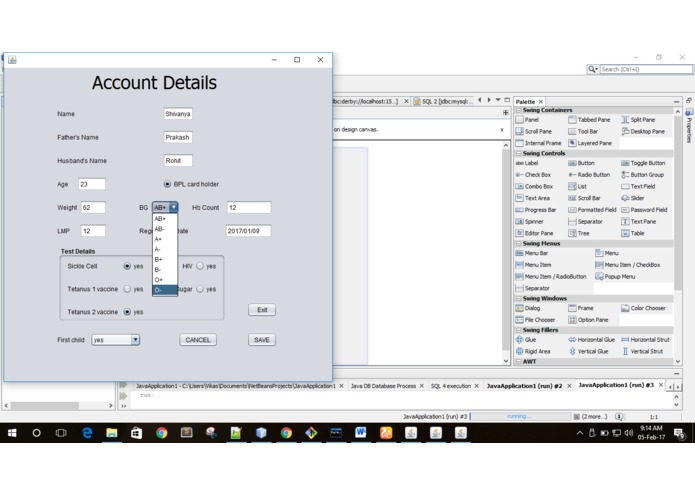Screen dimensions: 695x494
Task: Select Tetanus 1 vaccine yes option
Action: tap(127, 289)
